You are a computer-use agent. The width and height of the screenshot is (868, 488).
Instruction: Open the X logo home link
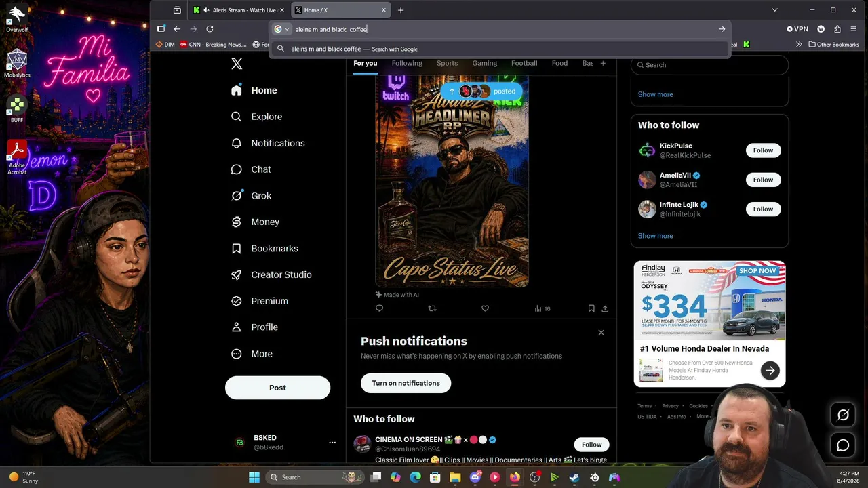click(237, 64)
